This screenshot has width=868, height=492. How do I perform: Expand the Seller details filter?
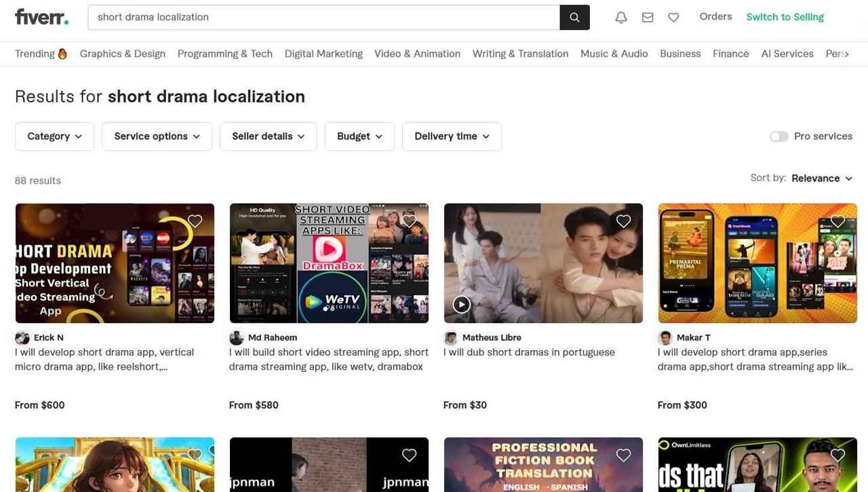[269, 136]
